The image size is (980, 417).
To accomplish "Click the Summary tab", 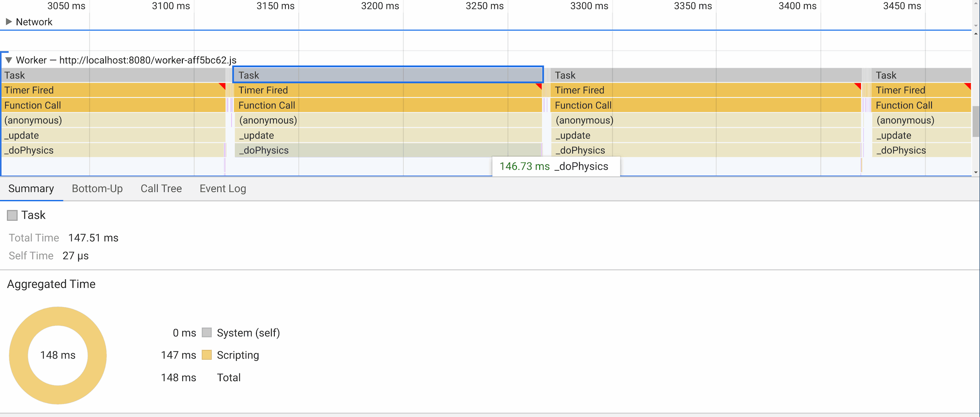I will click(x=31, y=189).
